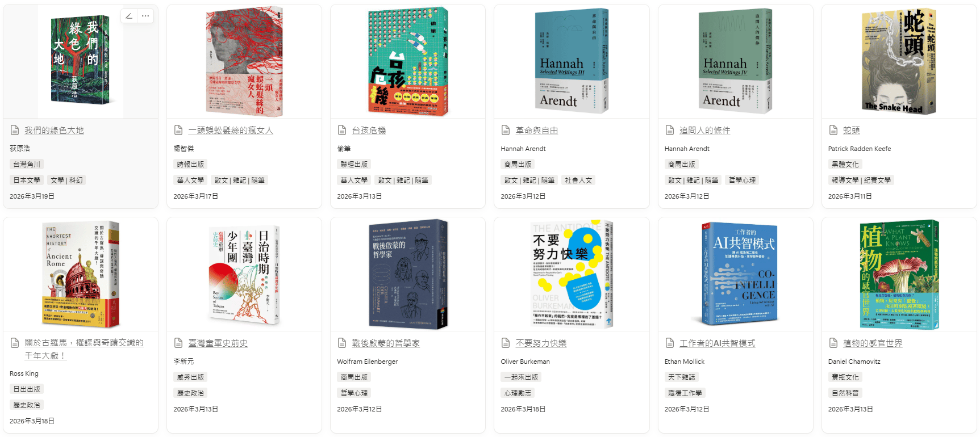The height and width of the screenshot is (437, 980).
Task: Open the 一頭蜈蚣髮絲的瘋女人 title link
Action: [231, 131]
